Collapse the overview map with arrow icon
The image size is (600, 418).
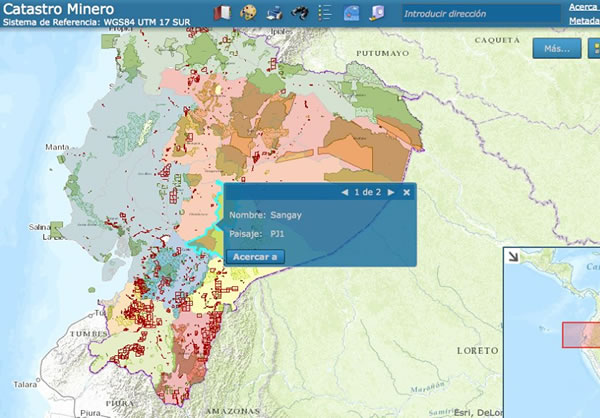(513, 256)
